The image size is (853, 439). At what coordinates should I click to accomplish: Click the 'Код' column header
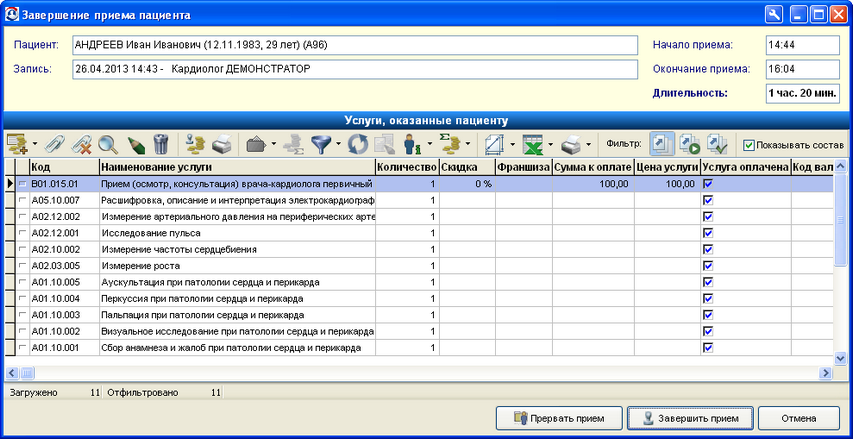pyautogui.click(x=56, y=168)
